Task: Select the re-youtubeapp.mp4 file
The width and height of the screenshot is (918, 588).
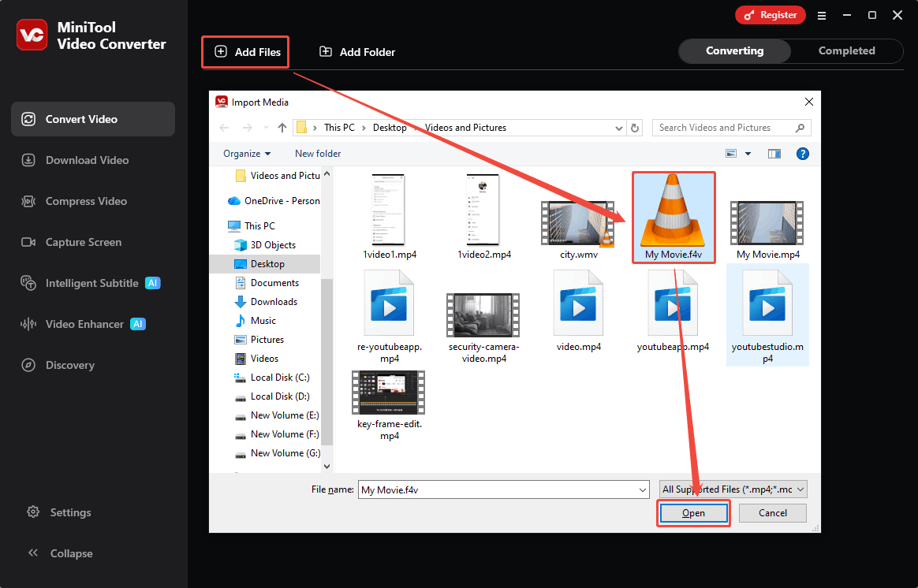Action: point(390,316)
